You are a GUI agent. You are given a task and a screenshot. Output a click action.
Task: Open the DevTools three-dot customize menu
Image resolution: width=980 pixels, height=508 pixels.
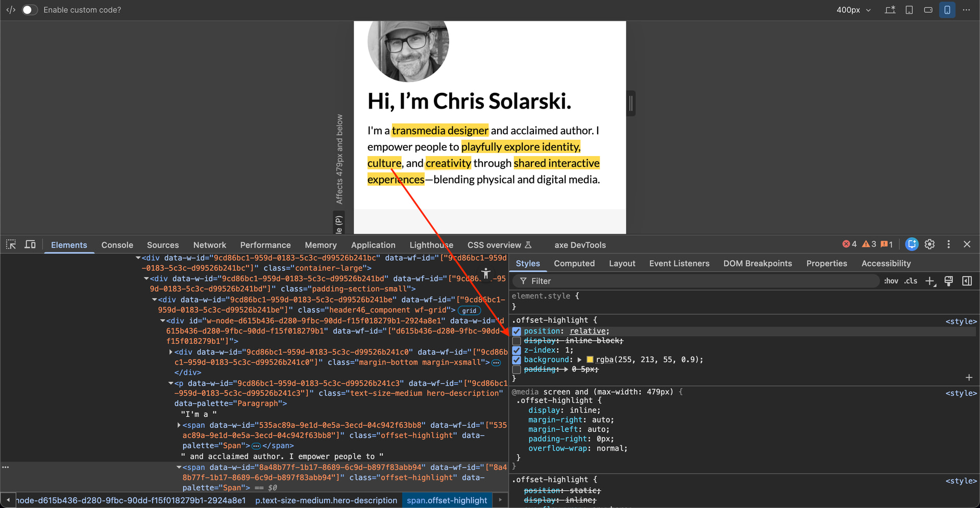click(949, 244)
